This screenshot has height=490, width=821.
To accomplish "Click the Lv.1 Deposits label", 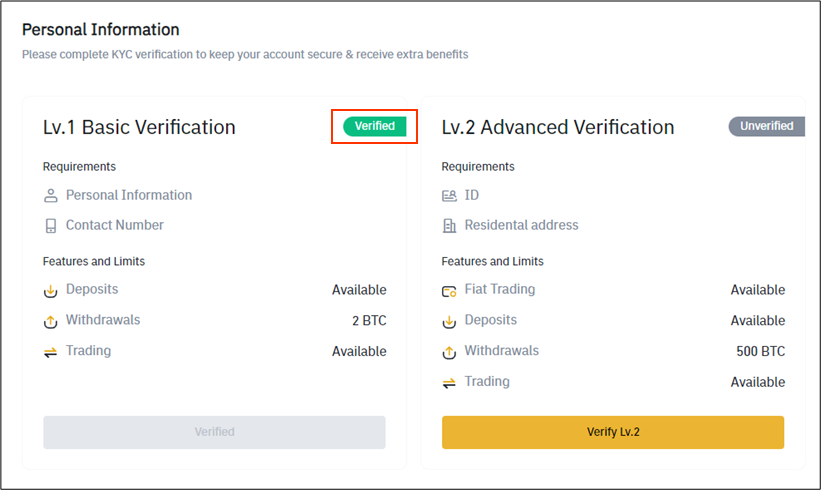I will click(x=92, y=289).
